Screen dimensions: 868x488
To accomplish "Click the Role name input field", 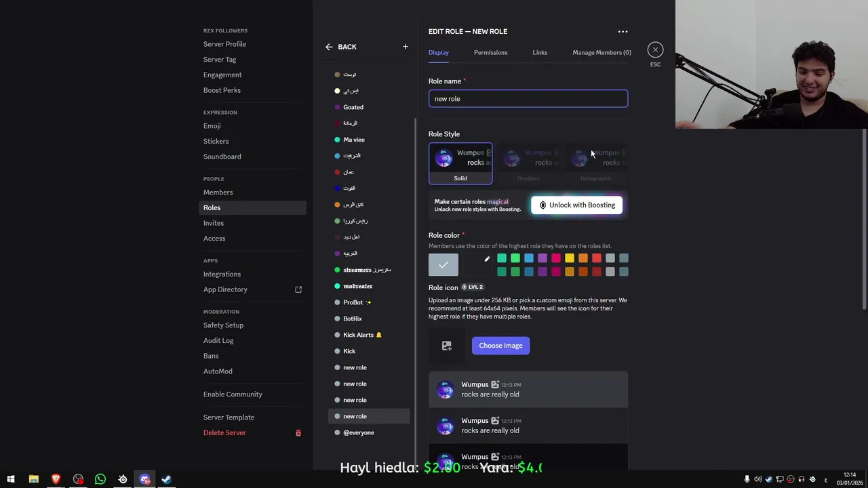I will tap(528, 99).
